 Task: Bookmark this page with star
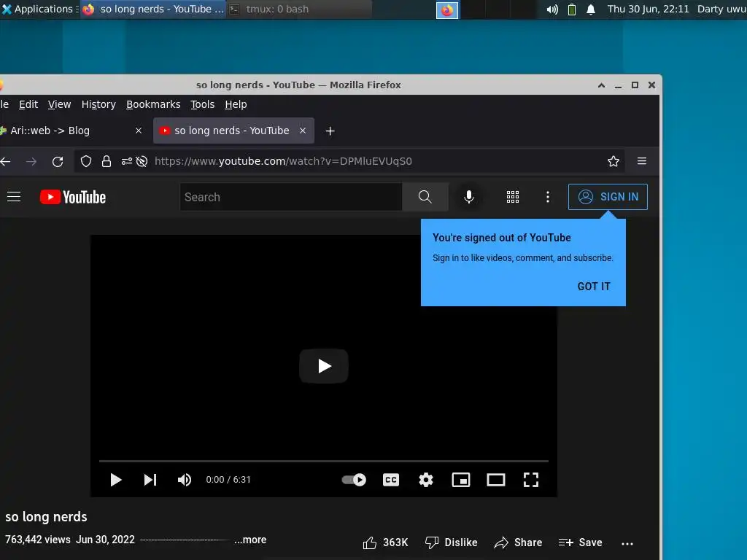[x=614, y=161]
